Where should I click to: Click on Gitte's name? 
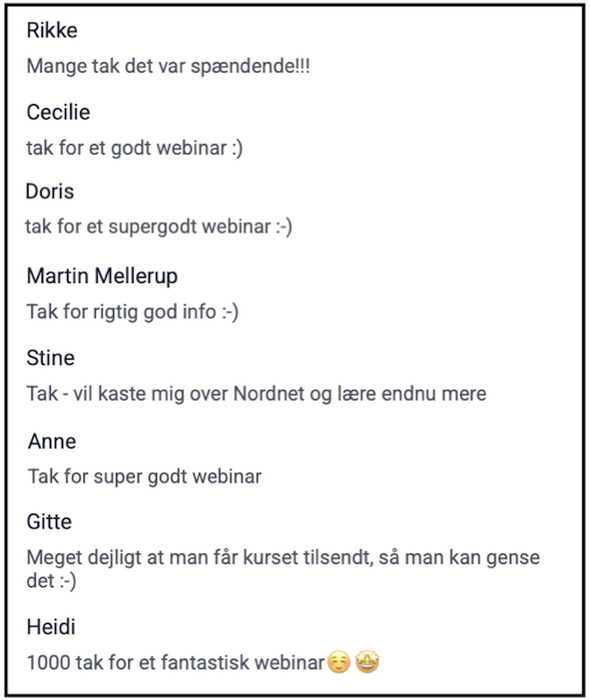49,522
